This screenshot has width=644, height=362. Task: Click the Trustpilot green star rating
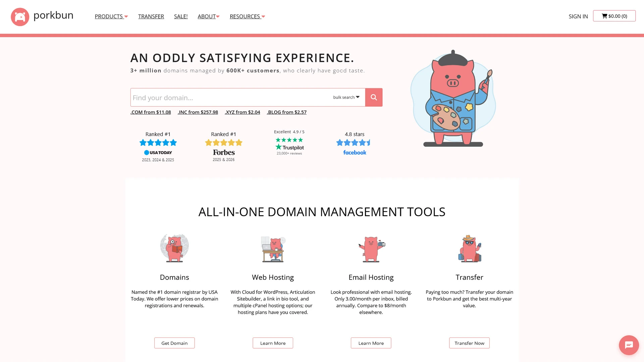coord(289,140)
